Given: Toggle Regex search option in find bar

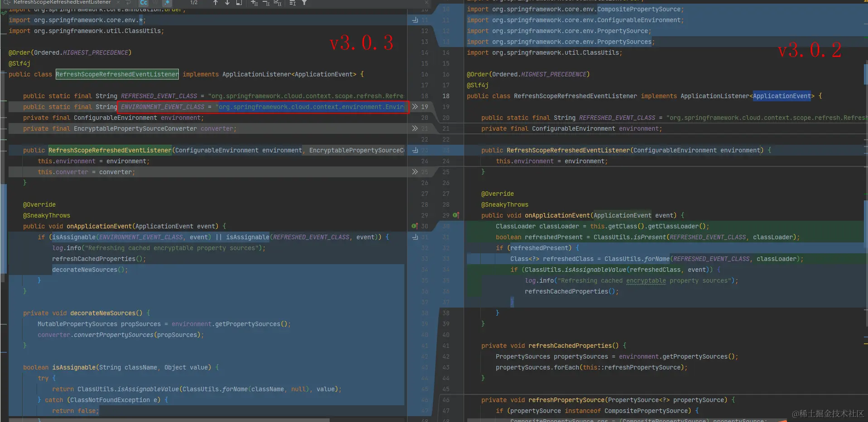Looking at the screenshot, I should pos(167,3).
